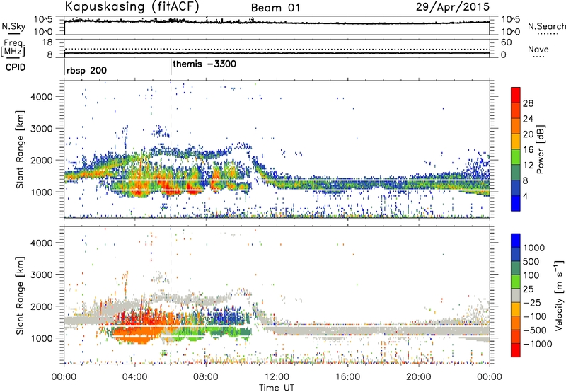Screen dimensions: 566x392
Task: Click the 'Freq. [MHz]' axis label
Action: point(13,48)
